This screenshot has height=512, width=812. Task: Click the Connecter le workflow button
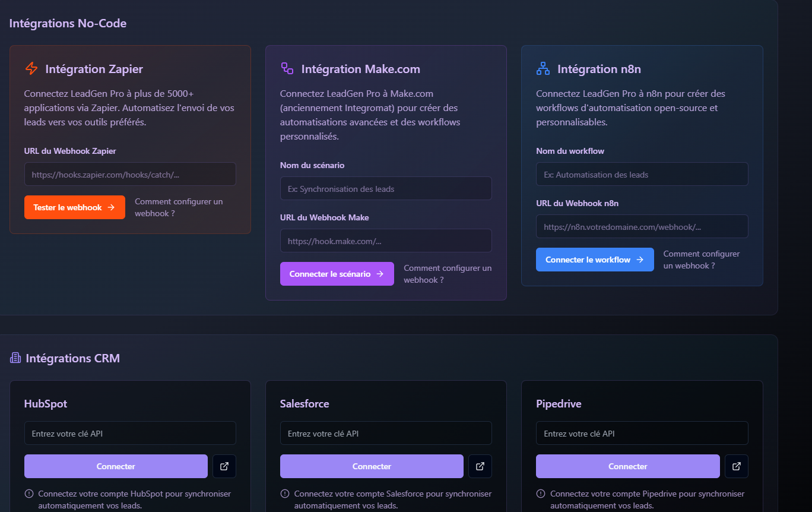tap(595, 260)
